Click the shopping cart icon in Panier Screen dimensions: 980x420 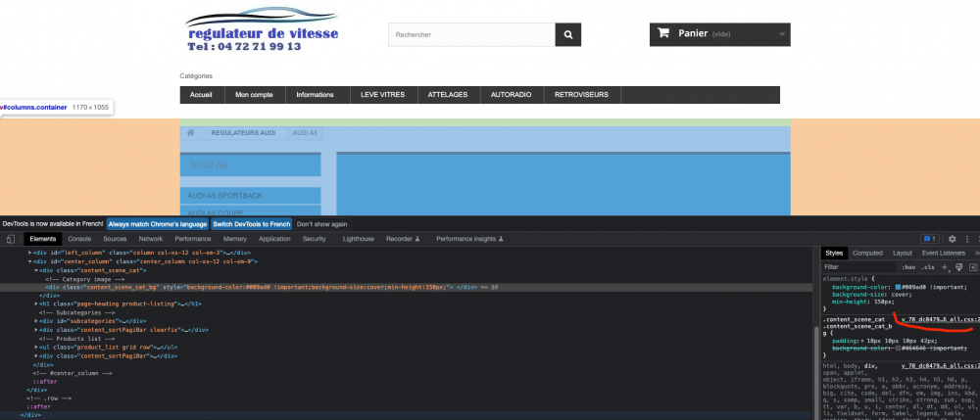pyautogui.click(x=663, y=33)
